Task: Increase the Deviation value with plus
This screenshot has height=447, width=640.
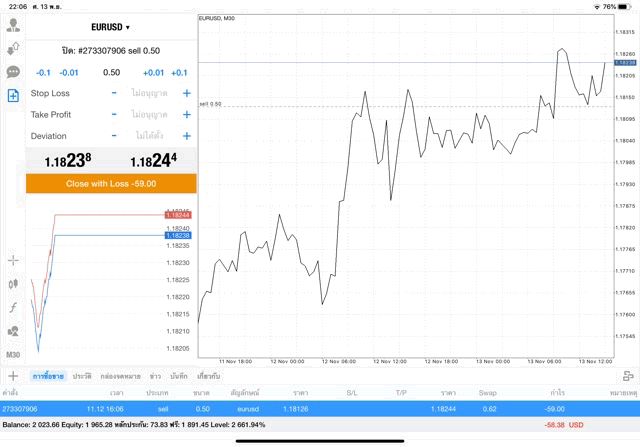Action: pos(186,136)
